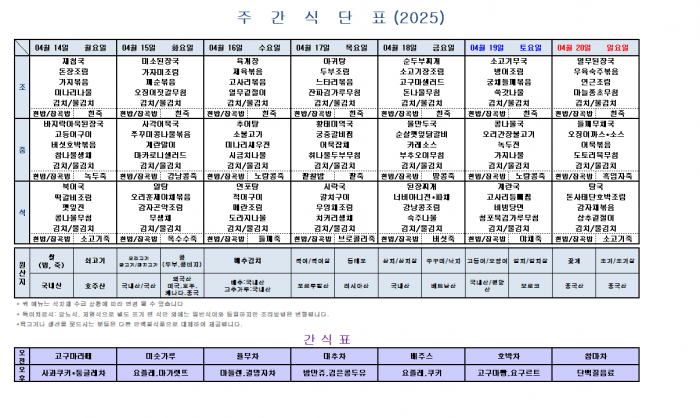Screen dimensions: 700x418
Task: Click lunch item "오징어까스+소스"
Action: tap(596, 134)
